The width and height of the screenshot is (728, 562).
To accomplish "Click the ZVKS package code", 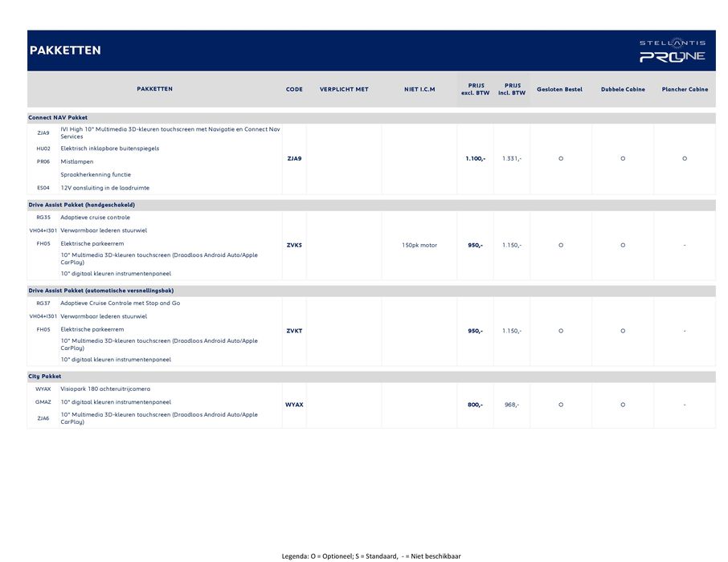I will coord(294,245).
